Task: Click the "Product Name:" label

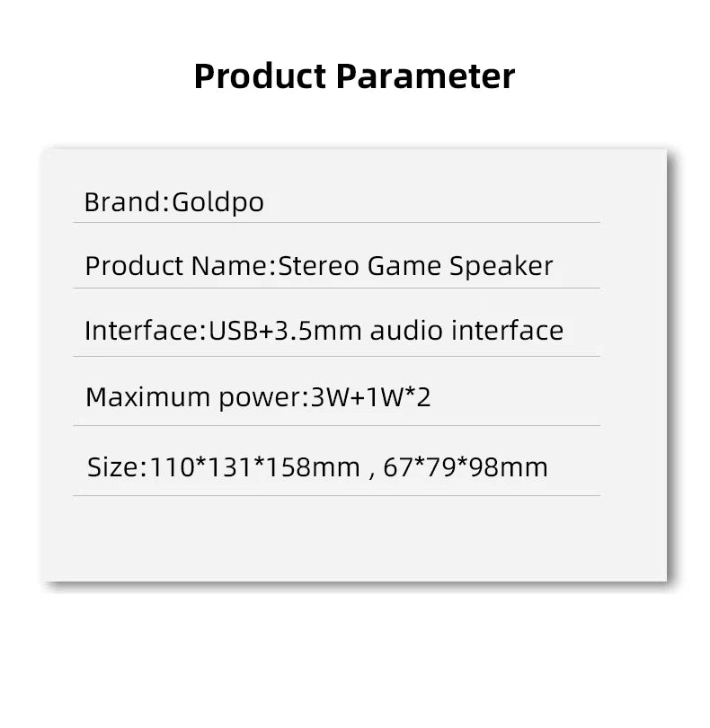Action: [180, 267]
